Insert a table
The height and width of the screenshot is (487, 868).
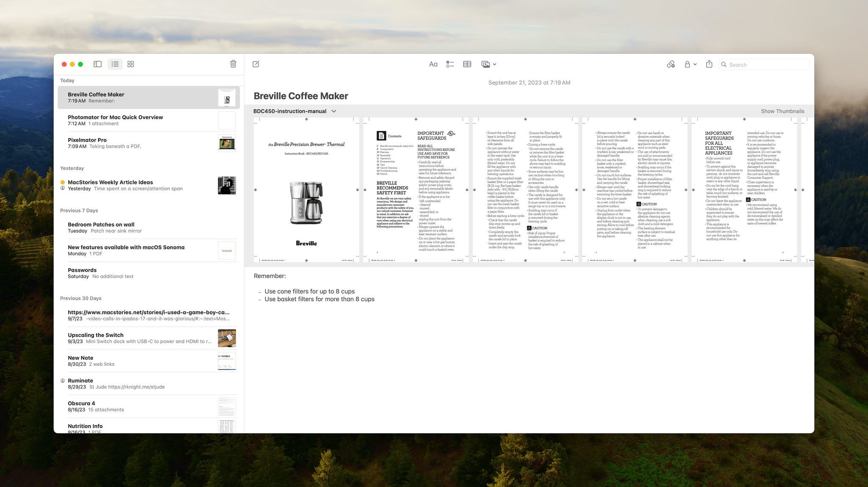tap(467, 64)
